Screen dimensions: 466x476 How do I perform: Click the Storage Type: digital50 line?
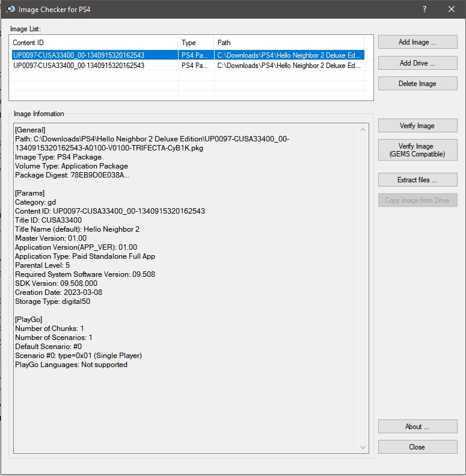[52, 301]
